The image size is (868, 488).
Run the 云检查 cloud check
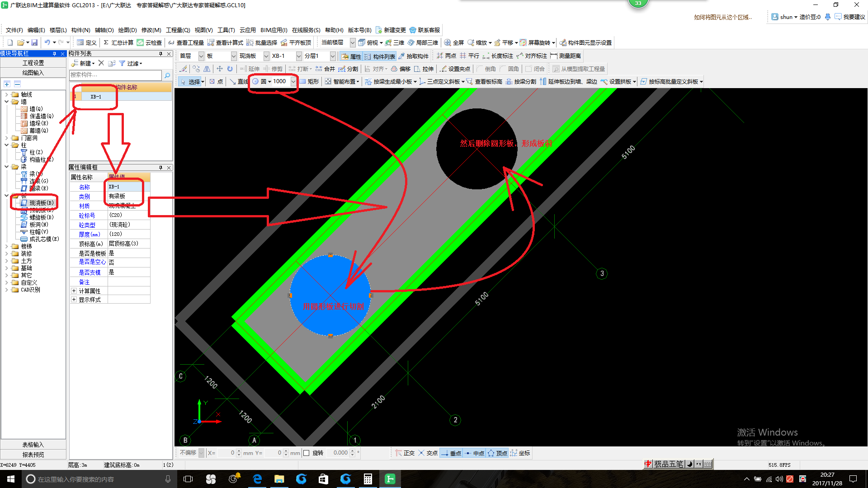pos(149,42)
